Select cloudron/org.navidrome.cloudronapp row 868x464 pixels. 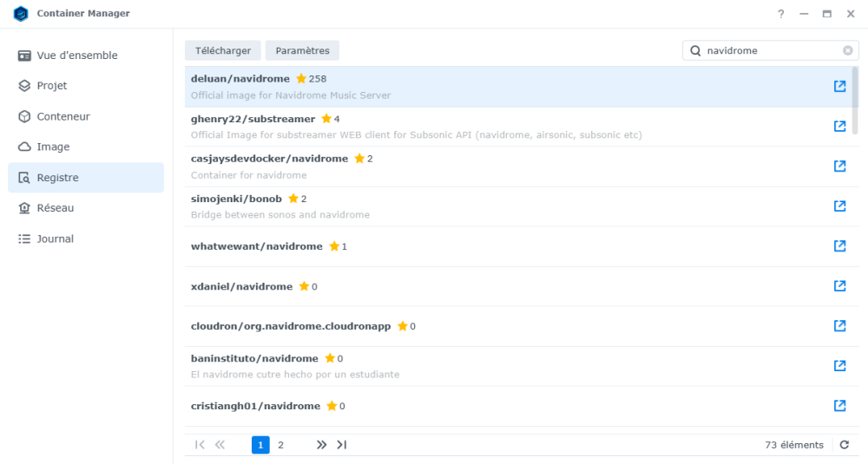click(x=518, y=326)
